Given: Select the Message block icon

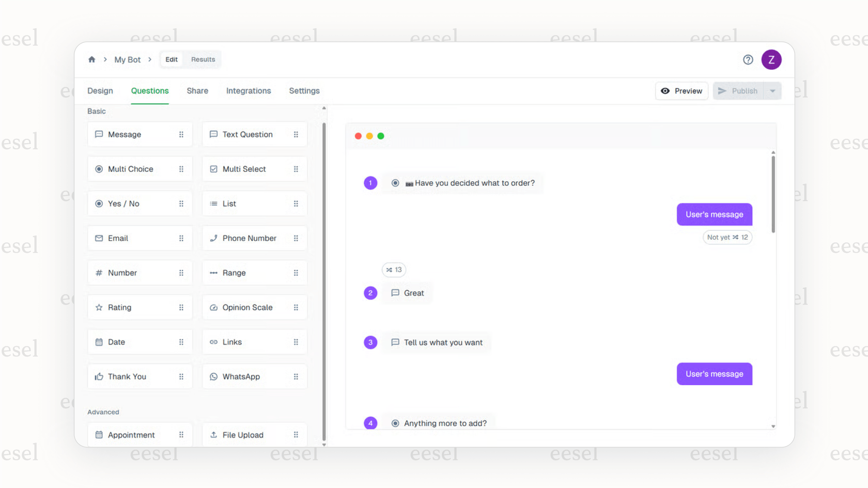Looking at the screenshot, I should click(x=99, y=134).
